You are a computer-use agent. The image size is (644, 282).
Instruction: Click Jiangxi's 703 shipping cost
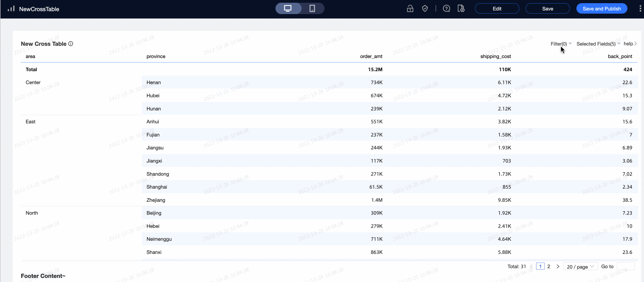pos(507,161)
